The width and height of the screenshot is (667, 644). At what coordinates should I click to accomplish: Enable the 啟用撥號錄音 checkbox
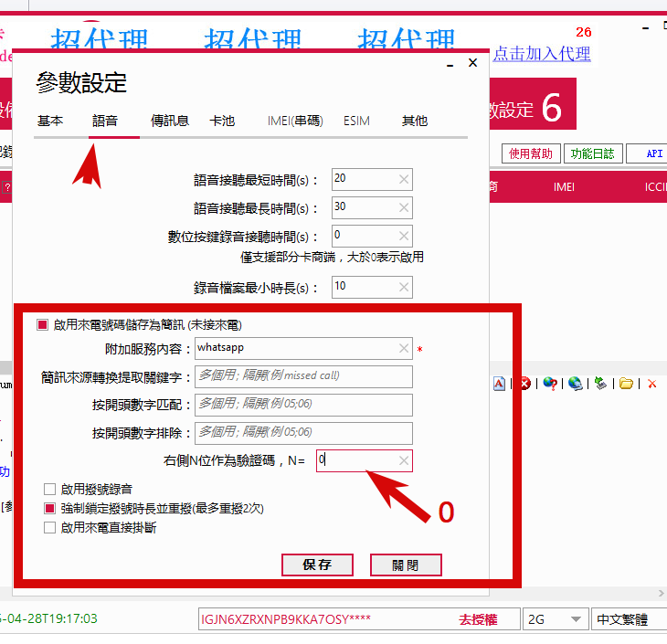coord(49,490)
